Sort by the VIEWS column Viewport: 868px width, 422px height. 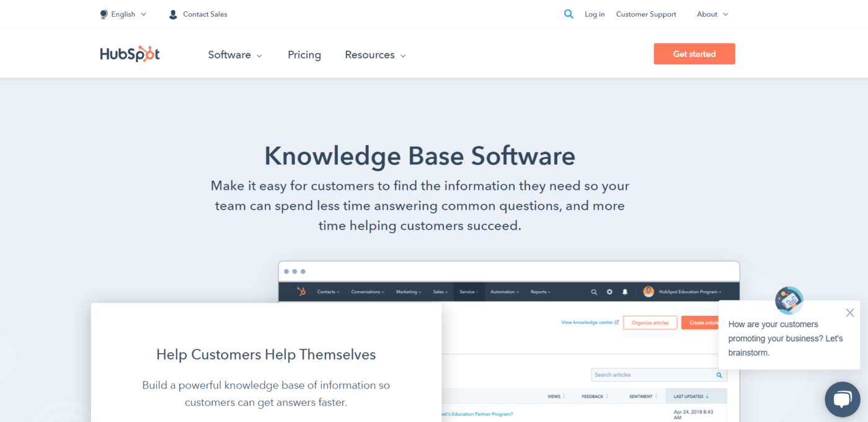(x=556, y=397)
